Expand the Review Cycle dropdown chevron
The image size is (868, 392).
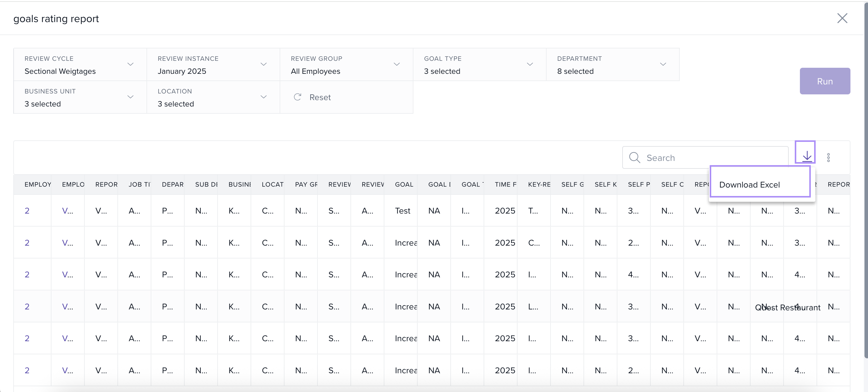pos(130,64)
